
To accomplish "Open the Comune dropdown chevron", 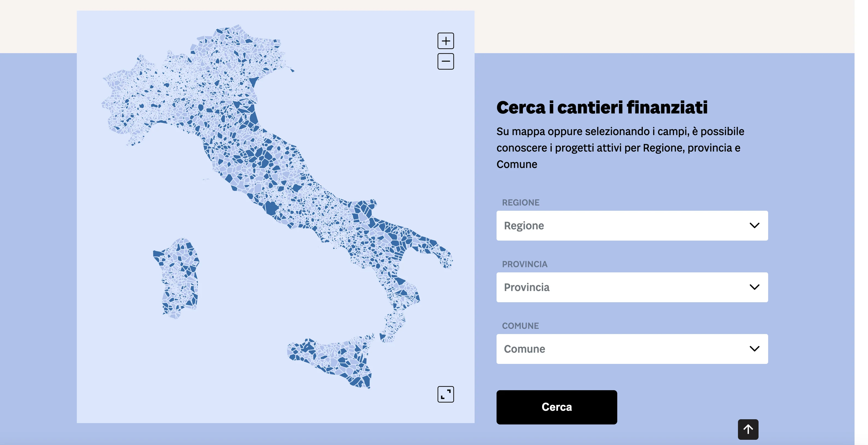I will (x=754, y=348).
